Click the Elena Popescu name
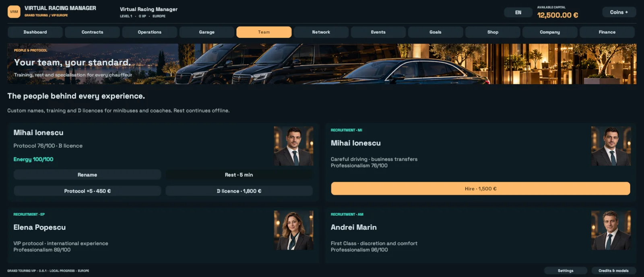644x277 pixels. coord(39,228)
